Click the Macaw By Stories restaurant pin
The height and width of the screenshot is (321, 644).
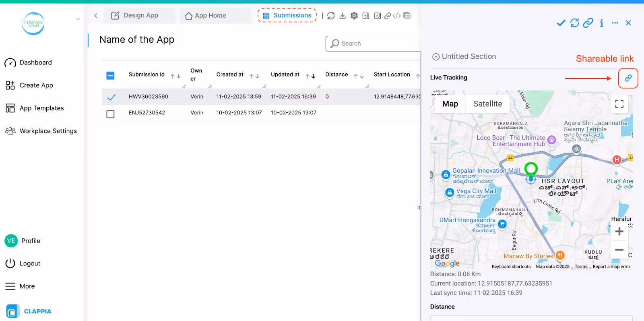click(560, 255)
